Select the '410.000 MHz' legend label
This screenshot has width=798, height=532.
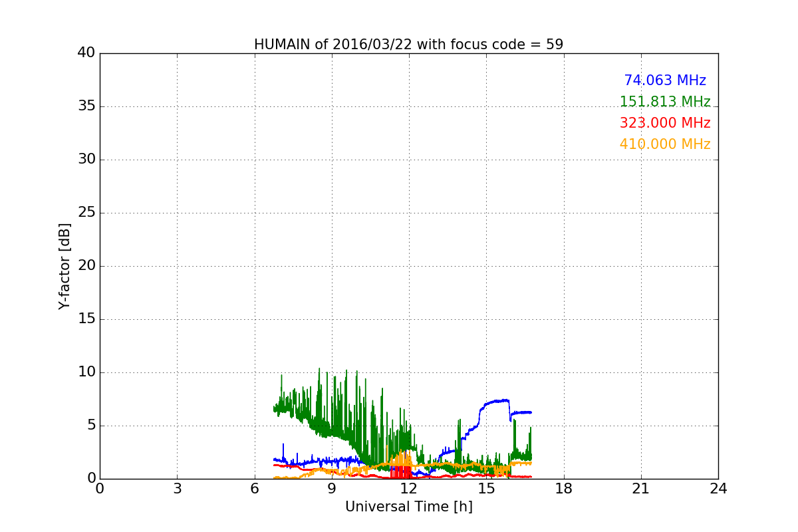[x=665, y=144]
